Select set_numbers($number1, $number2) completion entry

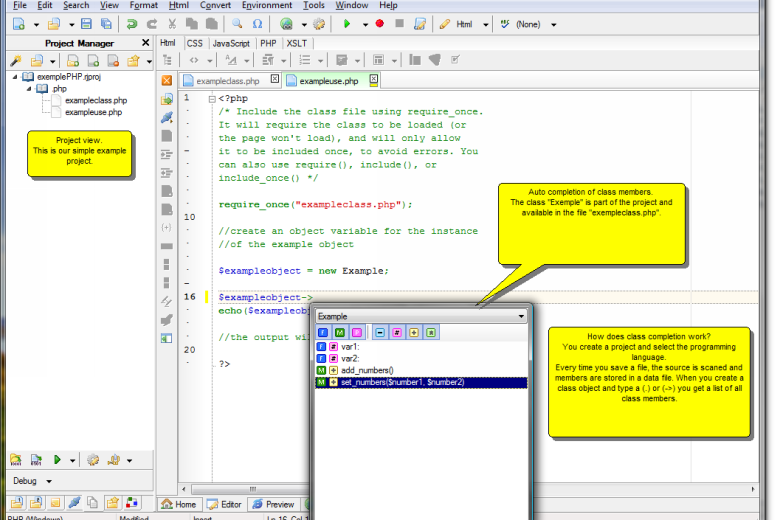(421, 382)
